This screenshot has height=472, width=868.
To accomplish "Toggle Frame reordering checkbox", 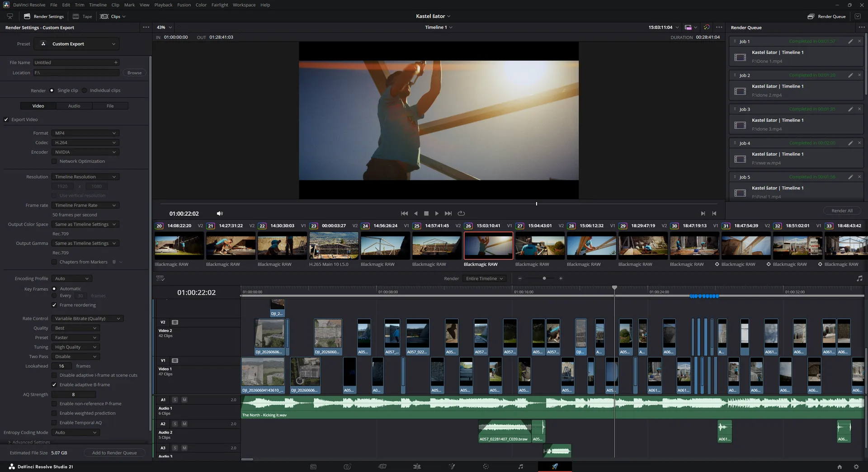I will pyautogui.click(x=54, y=305).
